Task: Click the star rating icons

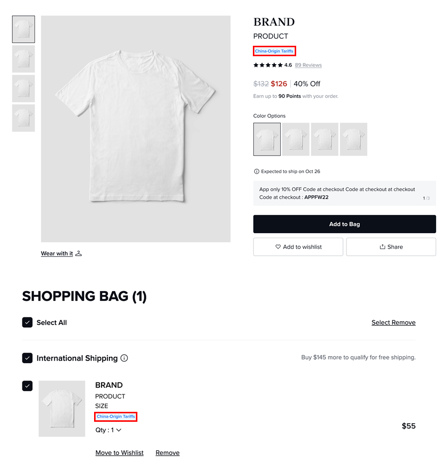Action: pos(268,65)
